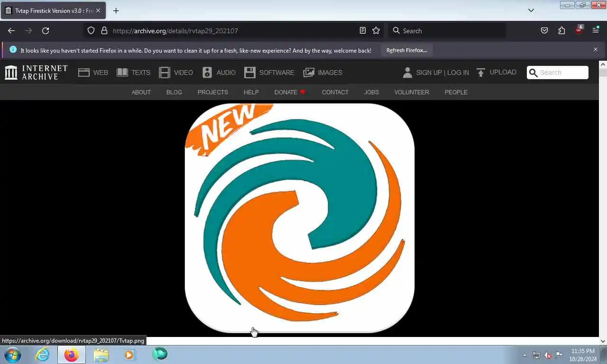Close the Tvtap Firestick tab
Viewport: 607px width, 364px height.
[x=98, y=10]
